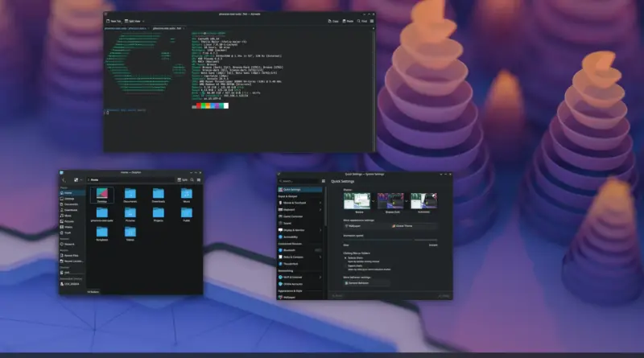Click the Find button in Konsole
This screenshot has width=644, height=358.
[x=361, y=21]
